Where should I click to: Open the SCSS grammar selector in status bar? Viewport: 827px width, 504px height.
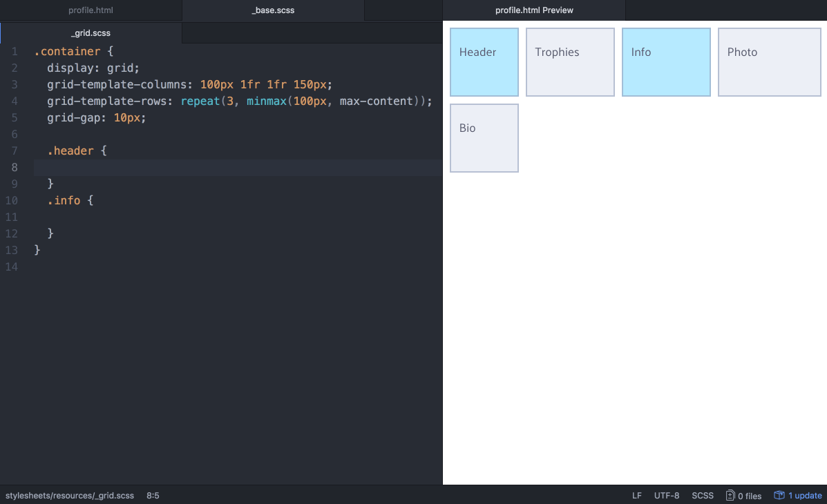click(x=703, y=495)
